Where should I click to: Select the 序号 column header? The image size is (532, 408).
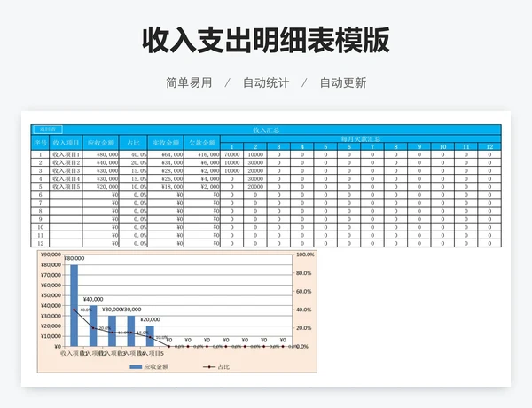click(40, 143)
